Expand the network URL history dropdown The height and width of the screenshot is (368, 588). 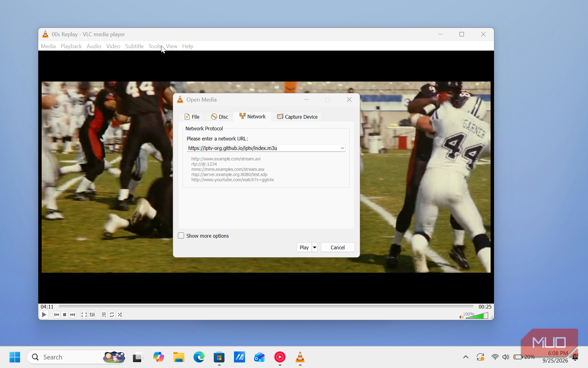[342, 148]
